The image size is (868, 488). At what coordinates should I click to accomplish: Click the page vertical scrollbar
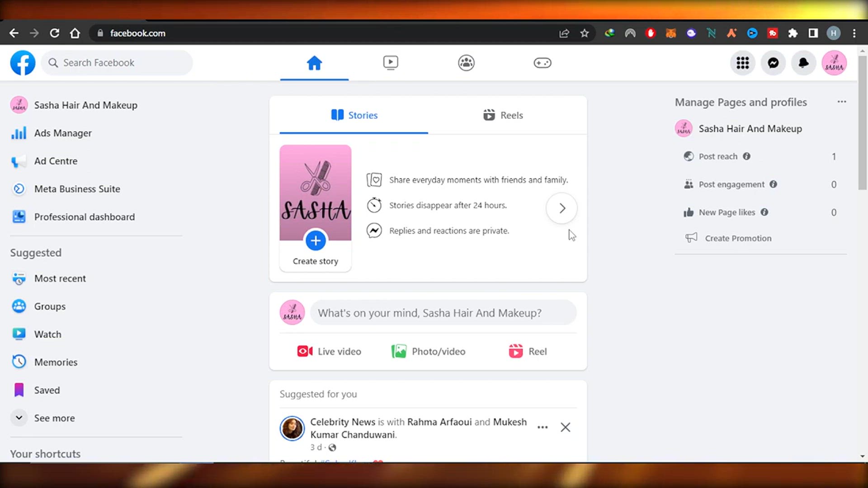pyautogui.click(x=863, y=122)
